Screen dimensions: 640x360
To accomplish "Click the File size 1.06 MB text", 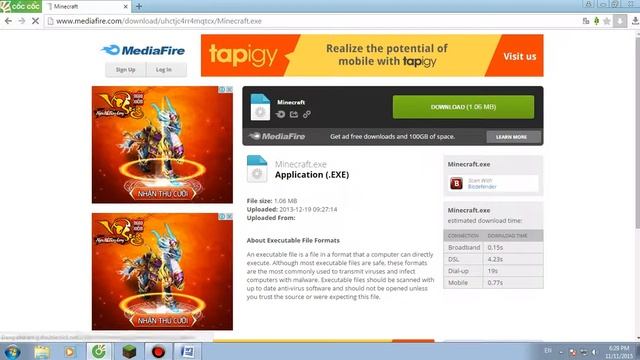I will pyautogui.click(x=272, y=201).
